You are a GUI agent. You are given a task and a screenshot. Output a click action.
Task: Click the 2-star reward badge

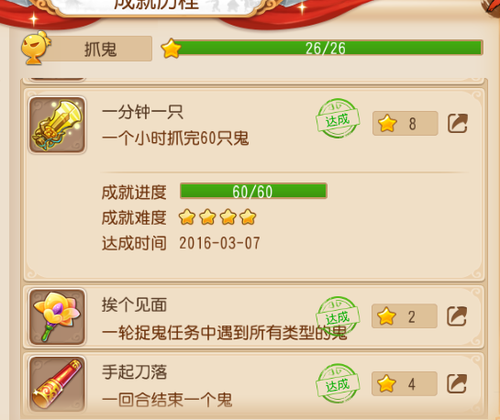(x=404, y=316)
